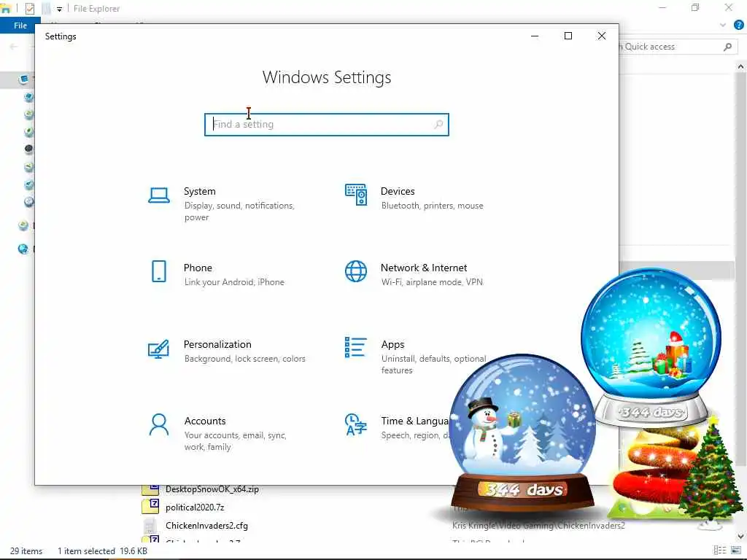The width and height of the screenshot is (747, 560).
Task: Open the System settings heading
Action: 200,191
